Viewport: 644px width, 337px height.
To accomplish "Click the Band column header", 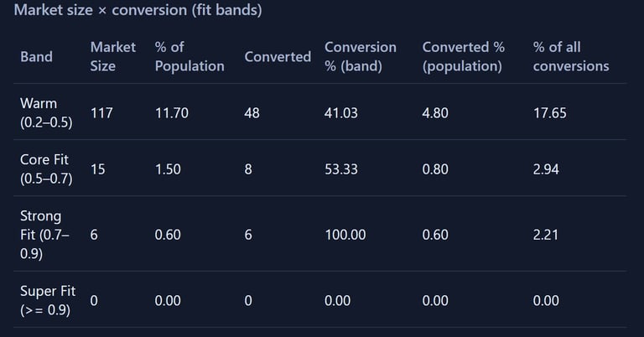I will (x=36, y=56).
